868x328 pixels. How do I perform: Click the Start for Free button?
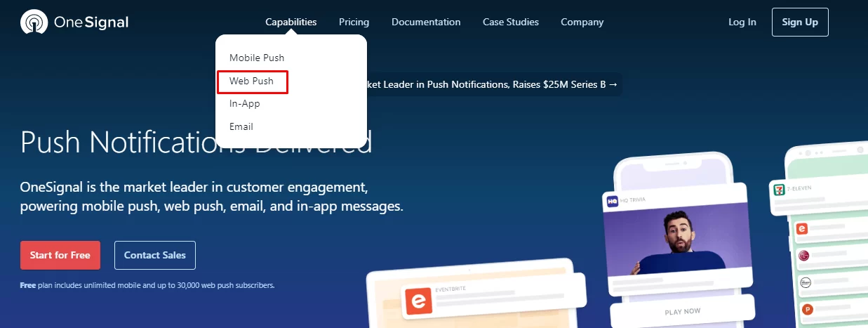point(60,255)
